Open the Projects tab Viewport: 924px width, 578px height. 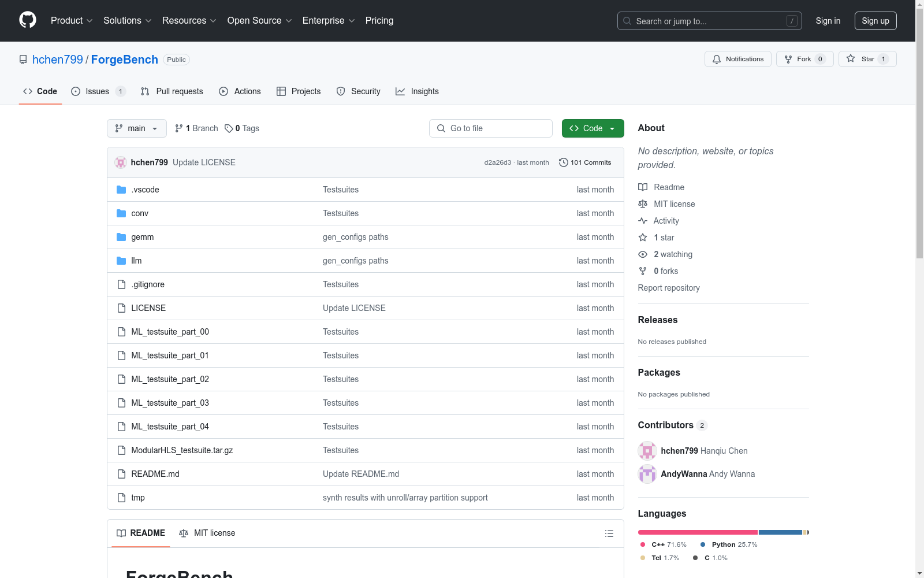click(x=299, y=91)
